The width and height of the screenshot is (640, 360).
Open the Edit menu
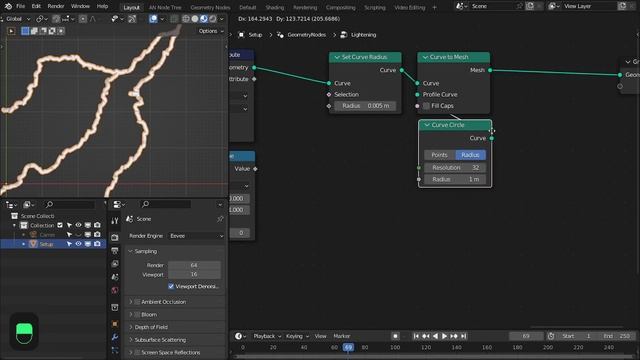[x=36, y=7]
